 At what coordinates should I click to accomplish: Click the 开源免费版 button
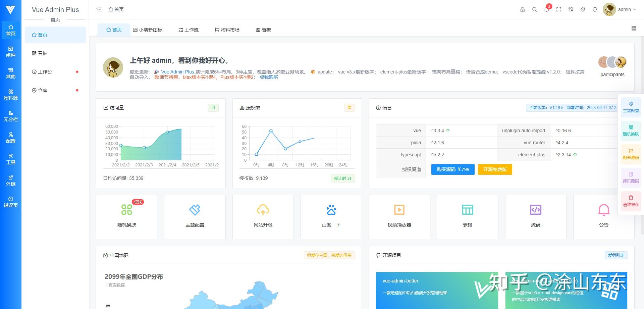495,169
